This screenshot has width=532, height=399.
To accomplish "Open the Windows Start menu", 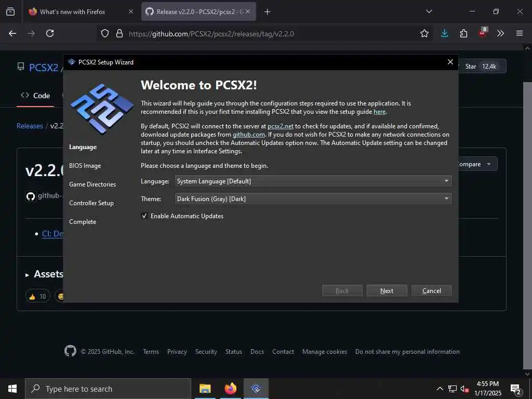I will pyautogui.click(x=12, y=389).
